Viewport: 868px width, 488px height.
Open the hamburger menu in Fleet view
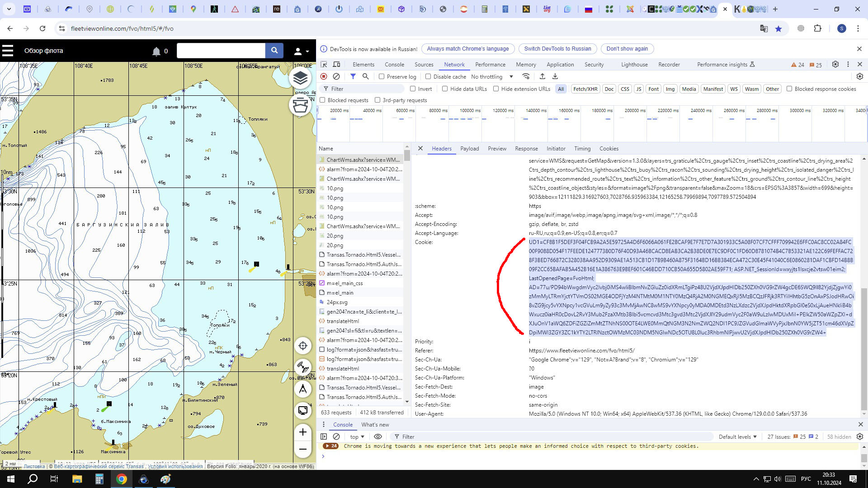point(8,51)
